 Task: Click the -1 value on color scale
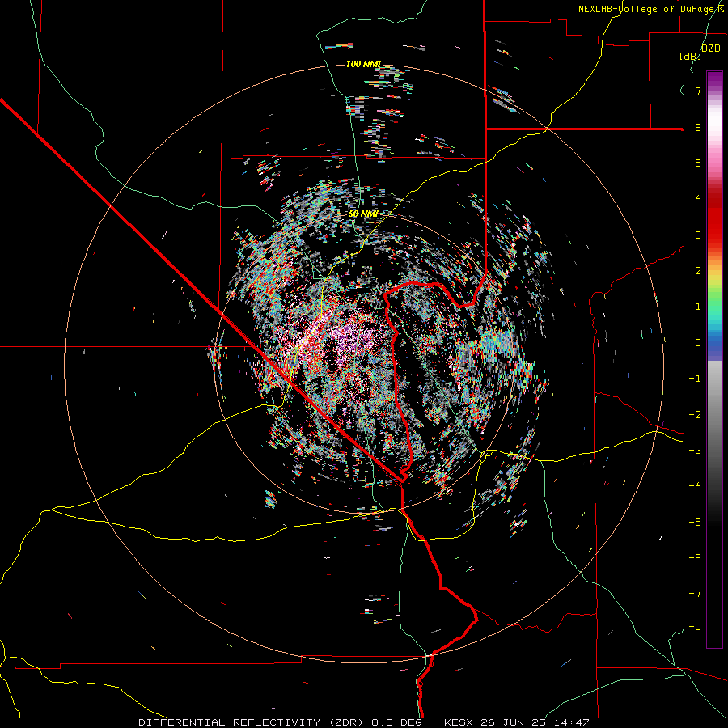coord(695,379)
